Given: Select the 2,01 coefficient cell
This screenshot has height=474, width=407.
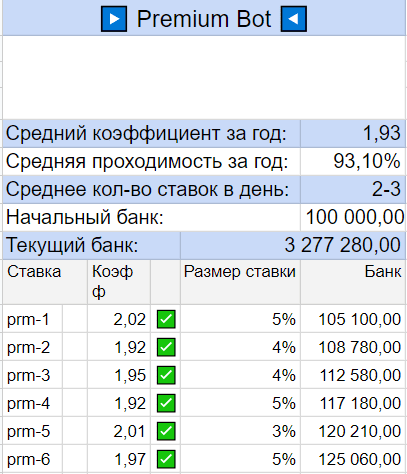Looking at the screenshot, I should [x=119, y=431].
